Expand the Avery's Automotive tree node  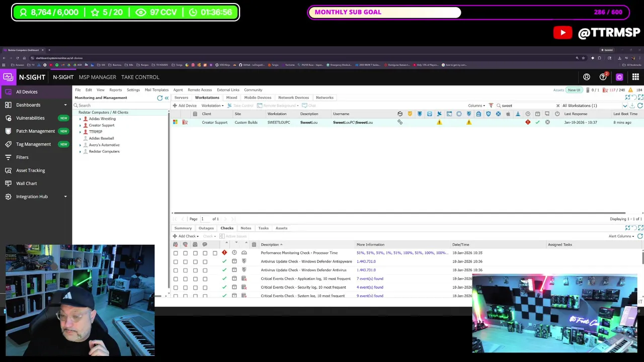[x=80, y=145]
